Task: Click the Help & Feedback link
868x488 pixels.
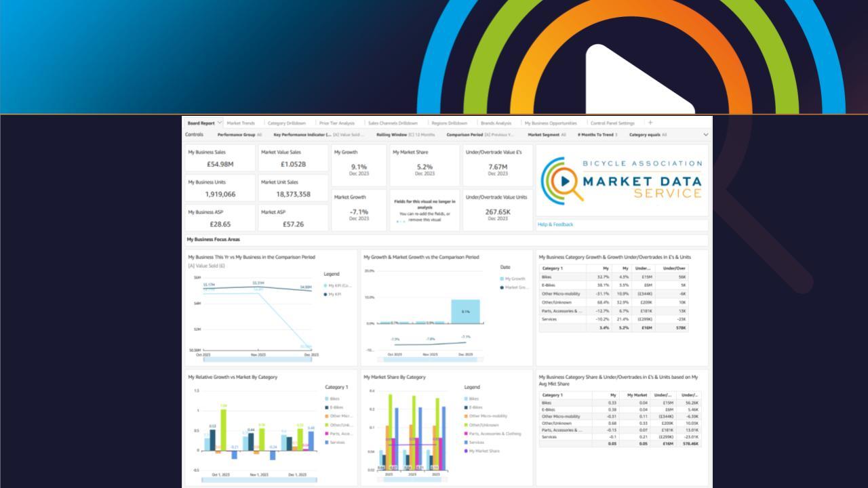Action: coord(555,224)
